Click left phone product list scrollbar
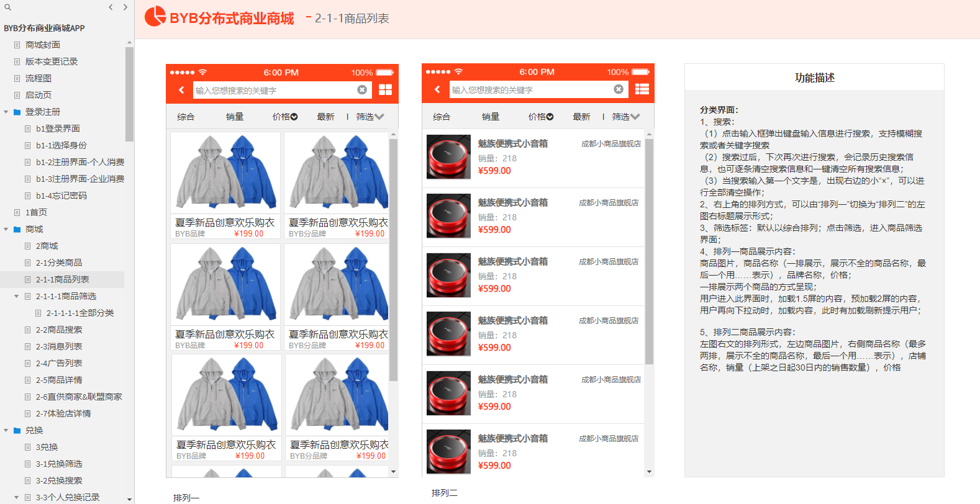Viewport: 980px width, 504px height. (x=393, y=260)
